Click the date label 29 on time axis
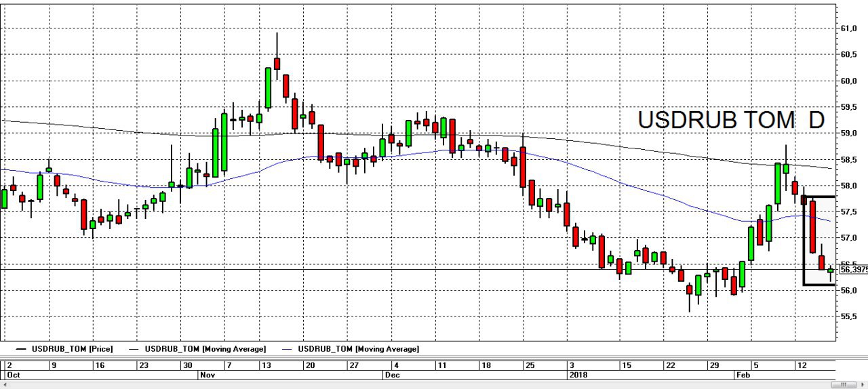 (713, 365)
